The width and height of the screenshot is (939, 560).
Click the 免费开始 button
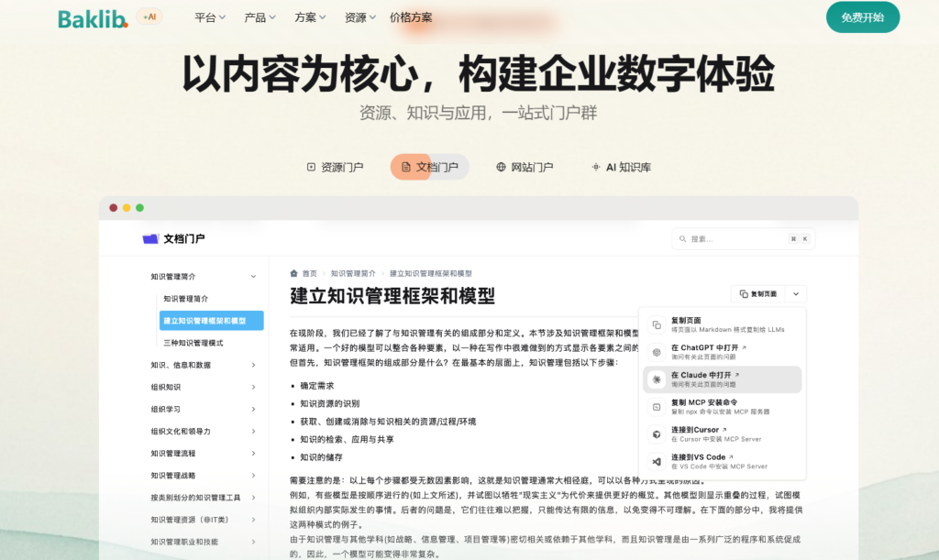[862, 17]
